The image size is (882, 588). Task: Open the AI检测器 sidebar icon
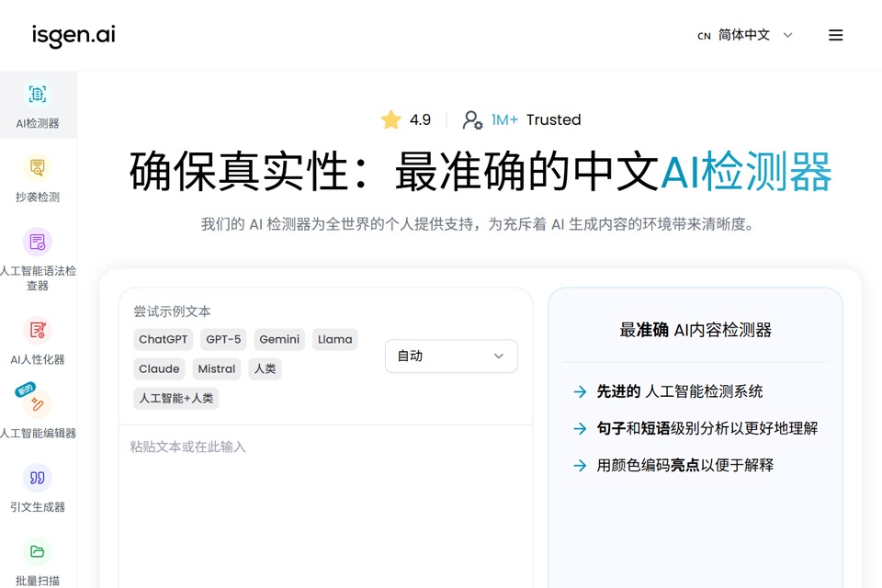point(37,94)
